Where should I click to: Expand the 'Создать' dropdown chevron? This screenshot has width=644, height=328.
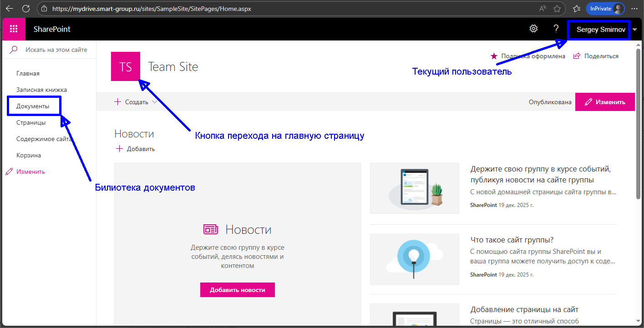[x=154, y=102]
